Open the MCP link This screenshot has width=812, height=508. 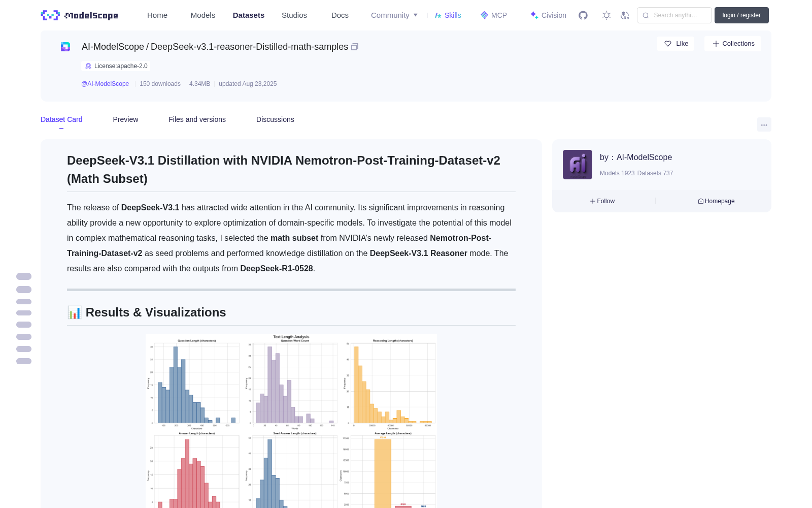pos(494,15)
